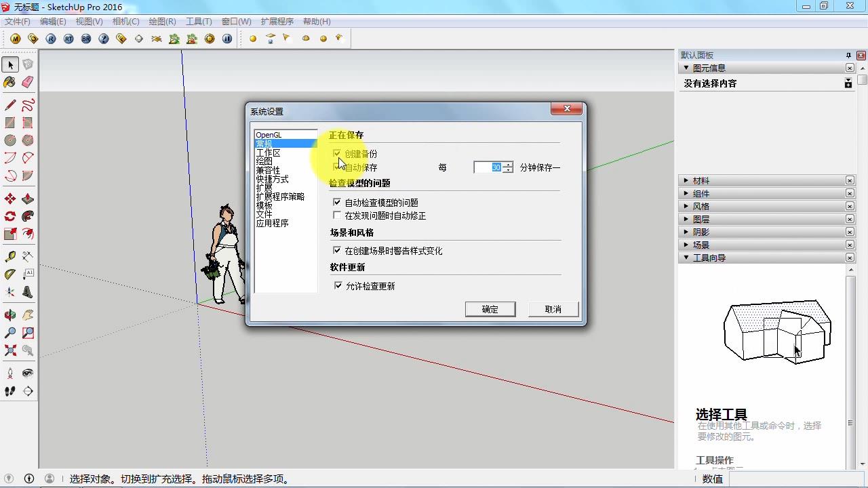Click the BR batch render icon

pos(86,39)
